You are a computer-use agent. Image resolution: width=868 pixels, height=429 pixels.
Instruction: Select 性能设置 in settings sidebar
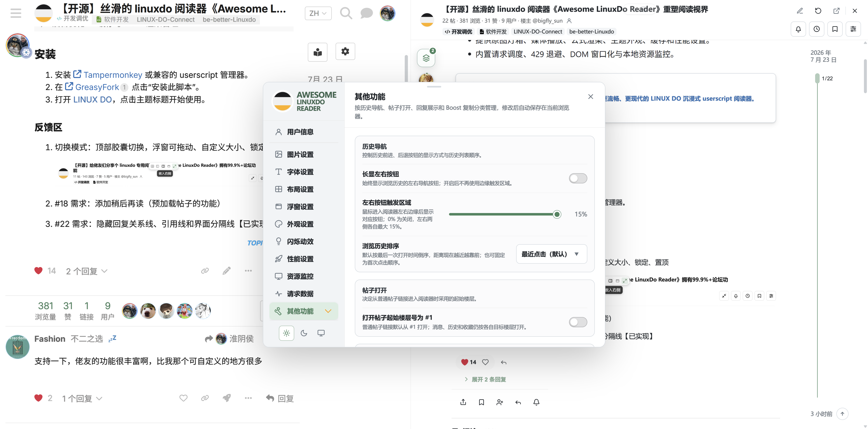click(x=303, y=259)
